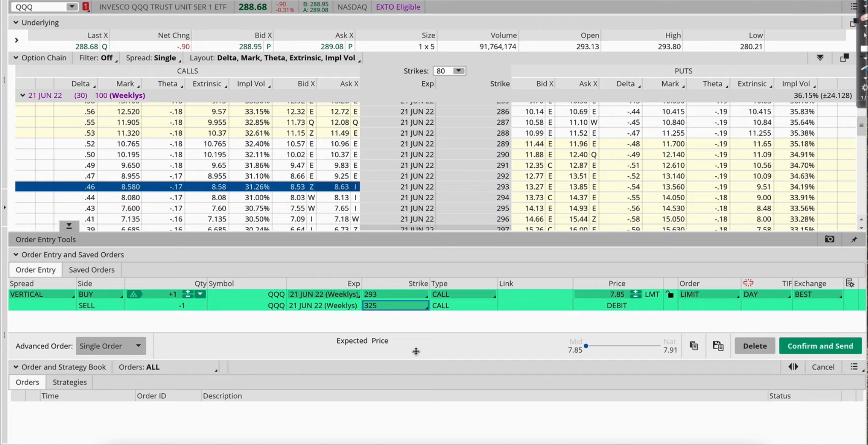Click the calls Delta column header
The width and height of the screenshot is (868, 445).
[81, 84]
